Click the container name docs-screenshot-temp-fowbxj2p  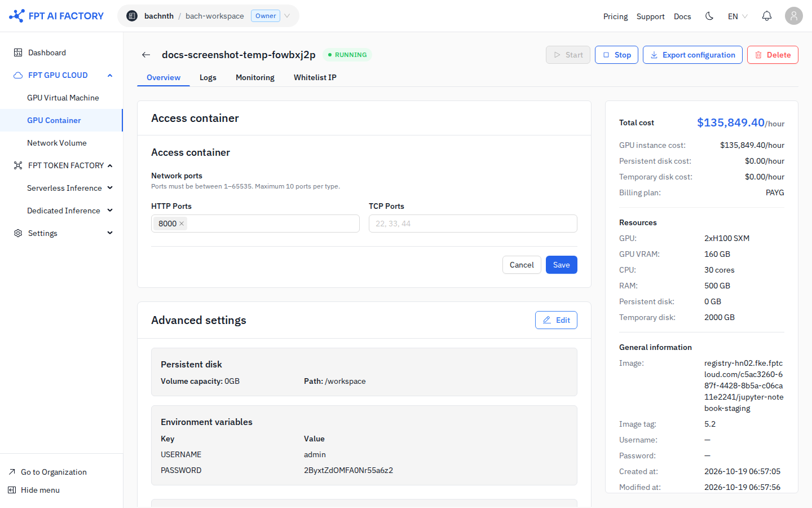tap(239, 55)
